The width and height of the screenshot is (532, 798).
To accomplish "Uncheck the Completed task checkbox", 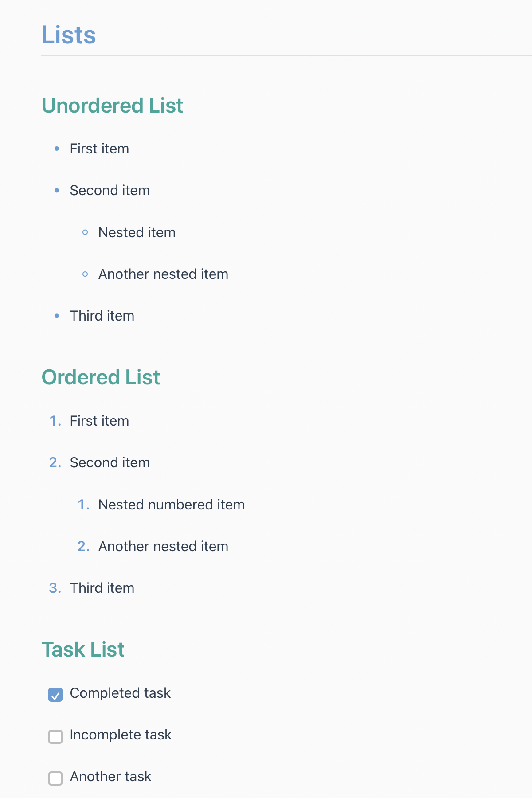I will click(55, 695).
